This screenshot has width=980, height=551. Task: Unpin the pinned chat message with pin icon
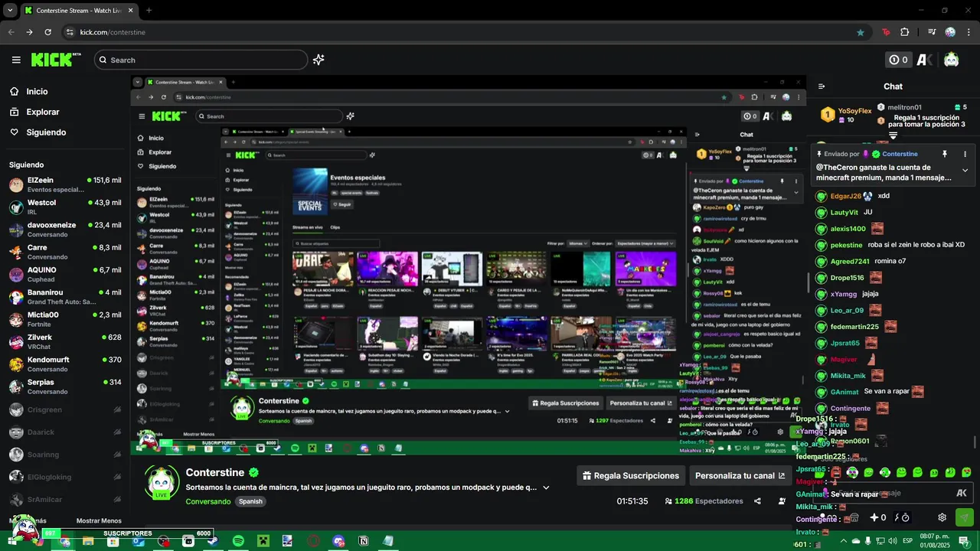(945, 154)
